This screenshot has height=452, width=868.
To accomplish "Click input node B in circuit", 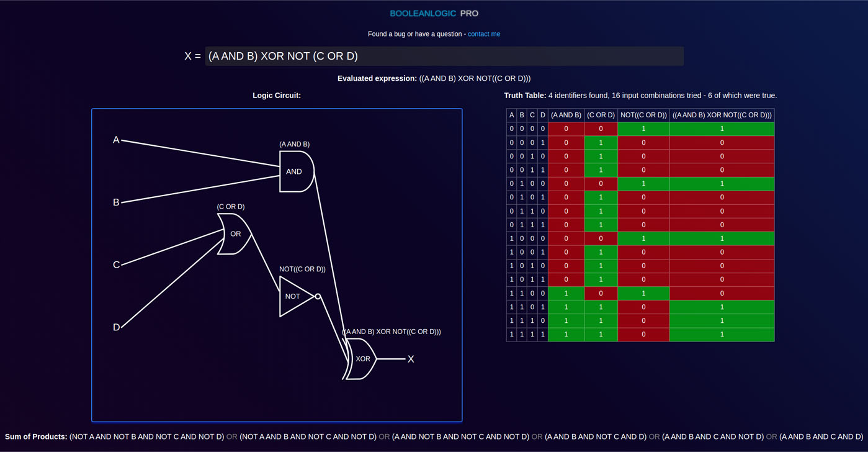I will click(116, 202).
